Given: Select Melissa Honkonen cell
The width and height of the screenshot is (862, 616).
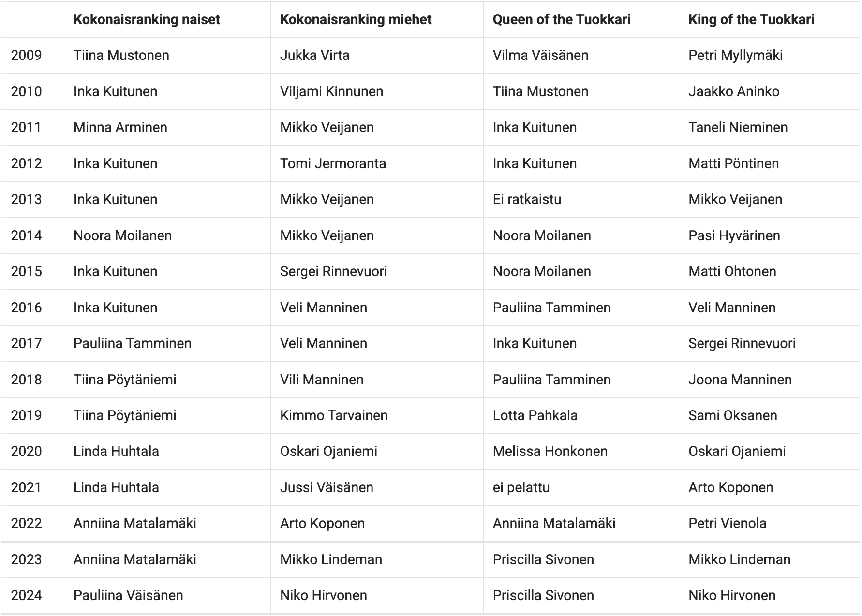Looking at the screenshot, I should point(550,451).
